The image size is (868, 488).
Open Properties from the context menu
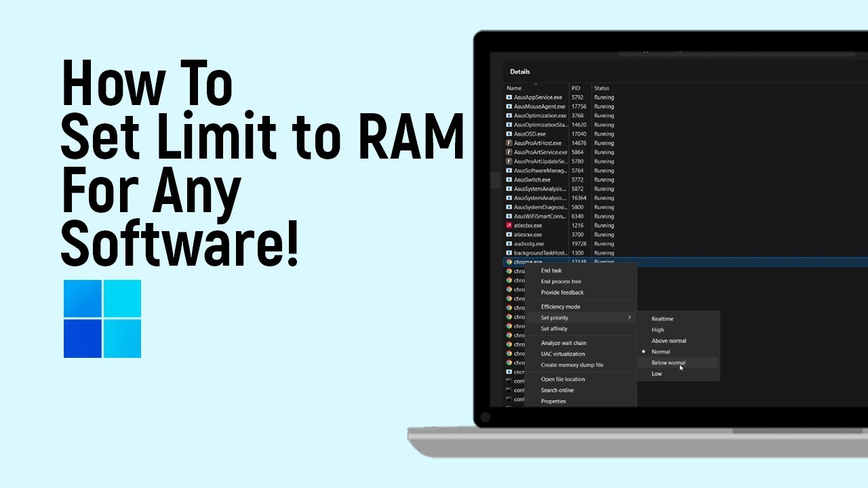point(553,401)
